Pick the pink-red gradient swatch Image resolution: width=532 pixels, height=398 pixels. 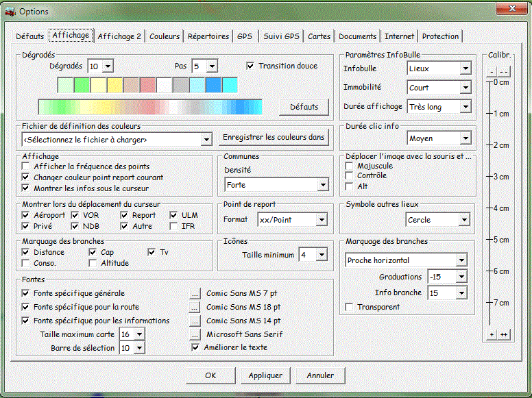point(147,85)
